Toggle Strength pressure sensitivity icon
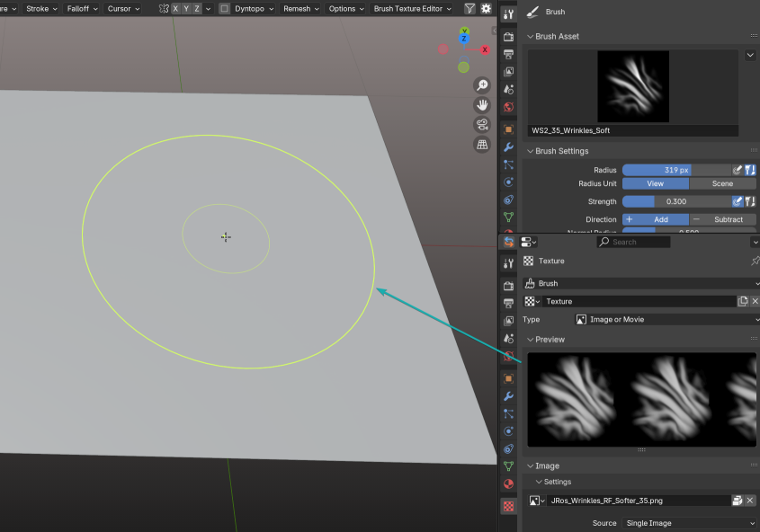This screenshot has width=760, height=532. [738, 201]
